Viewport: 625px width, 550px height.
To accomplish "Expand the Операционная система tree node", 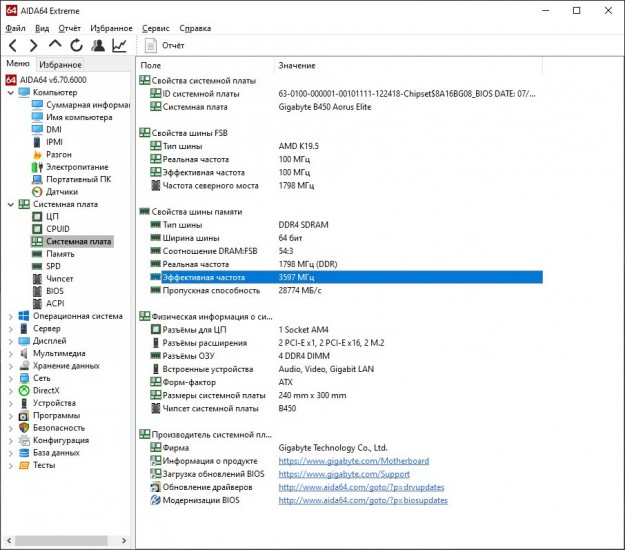I will pyautogui.click(x=11, y=316).
